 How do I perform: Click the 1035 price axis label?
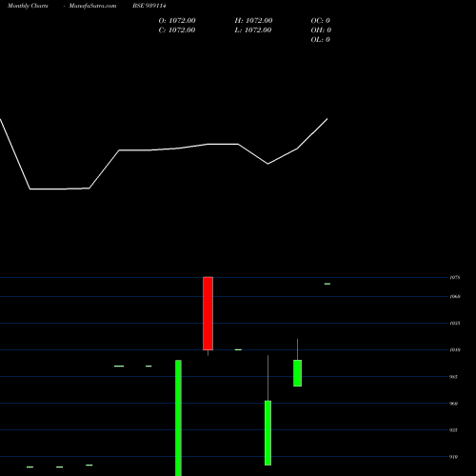(455, 324)
